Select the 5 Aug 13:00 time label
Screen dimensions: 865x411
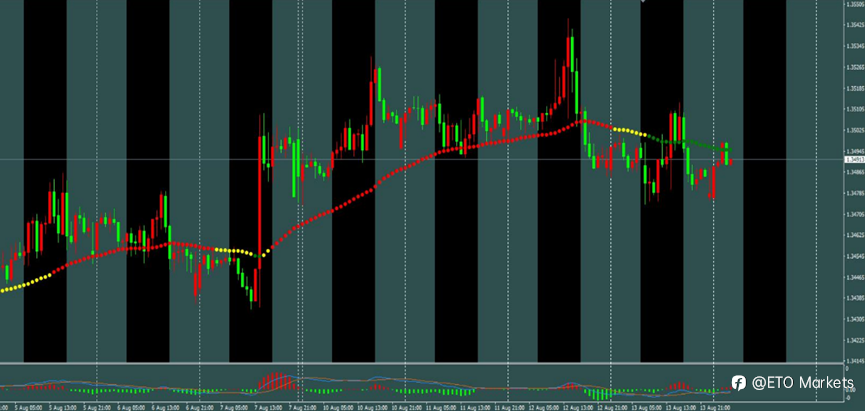[x=62, y=408]
